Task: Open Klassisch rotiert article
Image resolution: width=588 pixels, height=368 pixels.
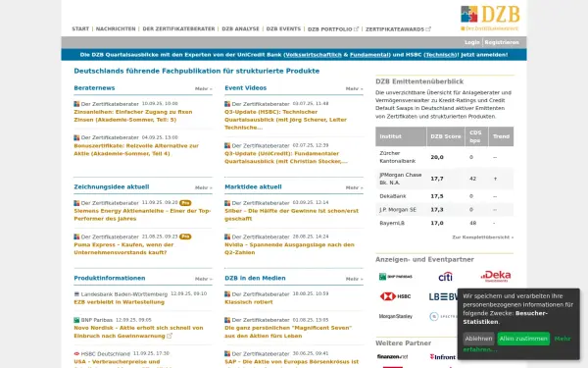Action: (x=249, y=302)
